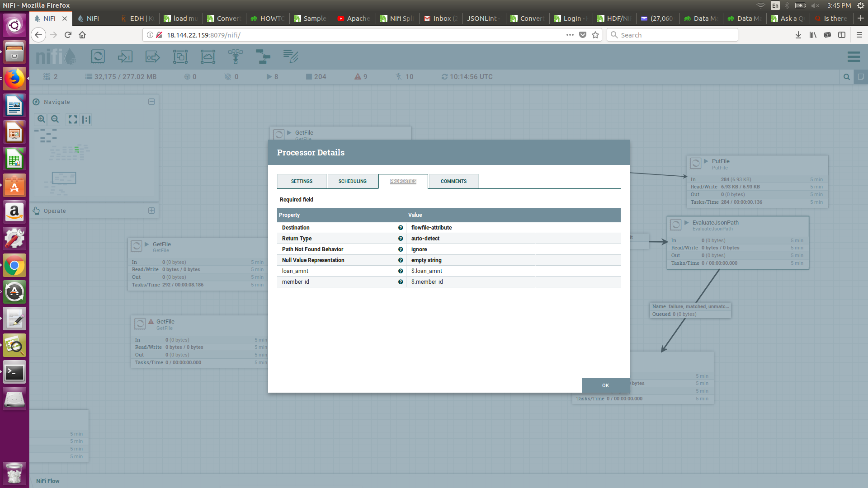The height and width of the screenshot is (488, 868).
Task: Click the Process Group toolbar icon
Action: pos(180,56)
